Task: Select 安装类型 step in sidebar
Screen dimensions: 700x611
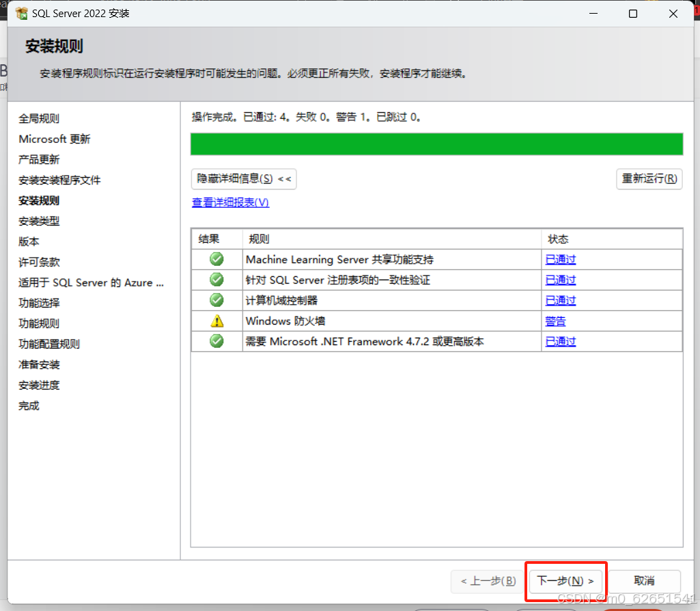Action: click(39, 221)
